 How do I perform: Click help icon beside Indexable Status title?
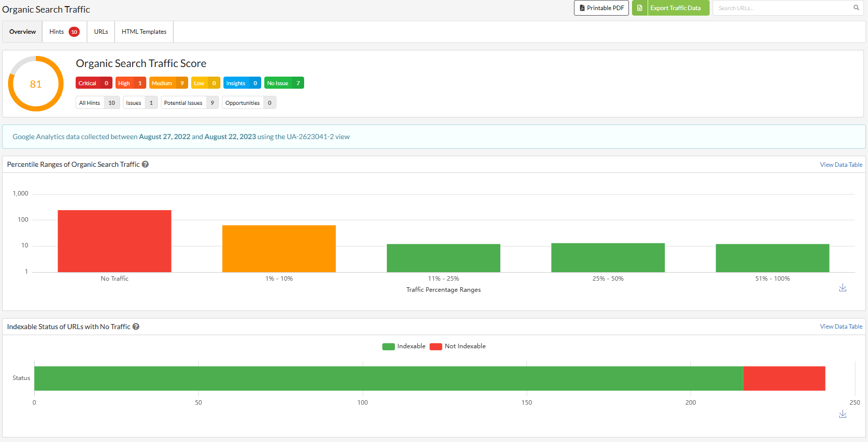pyautogui.click(x=136, y=327)
